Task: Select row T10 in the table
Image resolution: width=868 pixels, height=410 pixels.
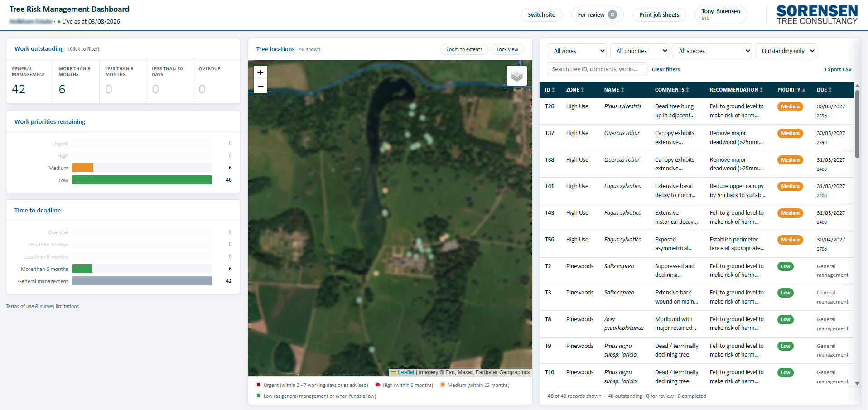Action: tap(696, 375)
